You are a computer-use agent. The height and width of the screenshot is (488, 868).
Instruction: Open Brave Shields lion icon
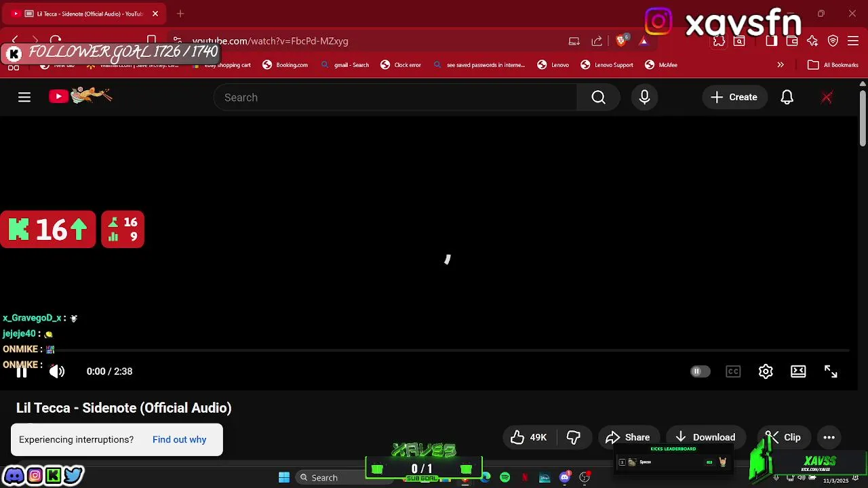(x=620, y=41)
